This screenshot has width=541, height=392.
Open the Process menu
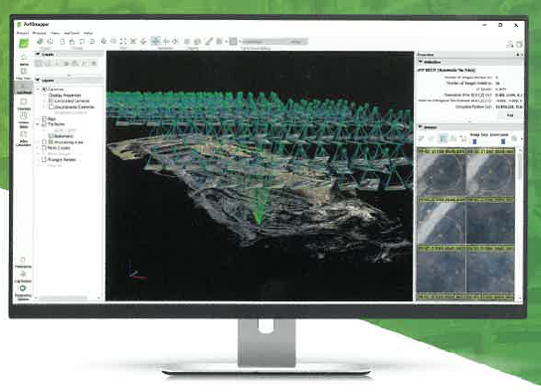click(x=39, y=33)
